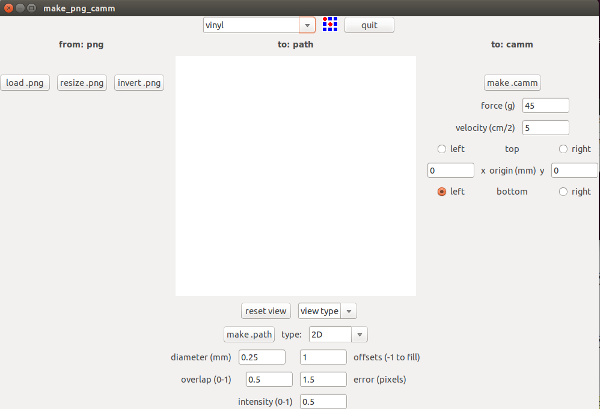Click the load .png button
Screen dimensions: 600x409
coord(25,83)
